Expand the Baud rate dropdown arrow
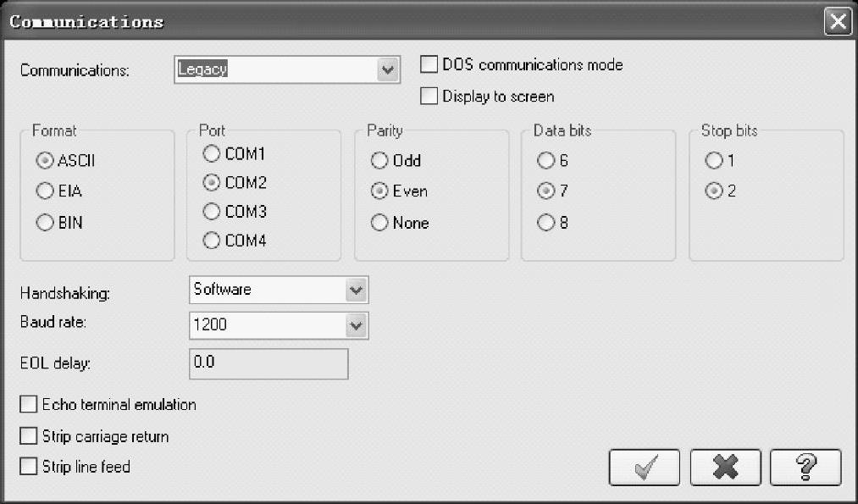Screen dimensions: 858x504 pyautogui.click(x=357, y=325)
